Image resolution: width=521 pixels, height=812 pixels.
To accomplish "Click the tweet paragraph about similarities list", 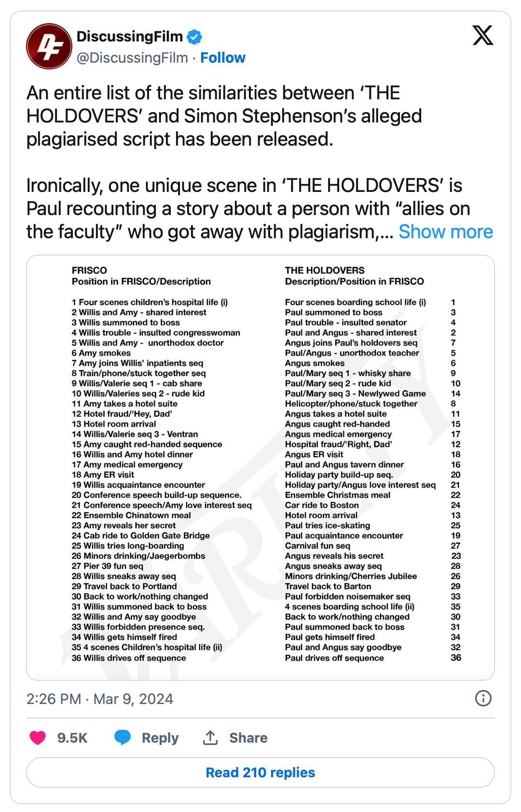I will tap(224, 116).
